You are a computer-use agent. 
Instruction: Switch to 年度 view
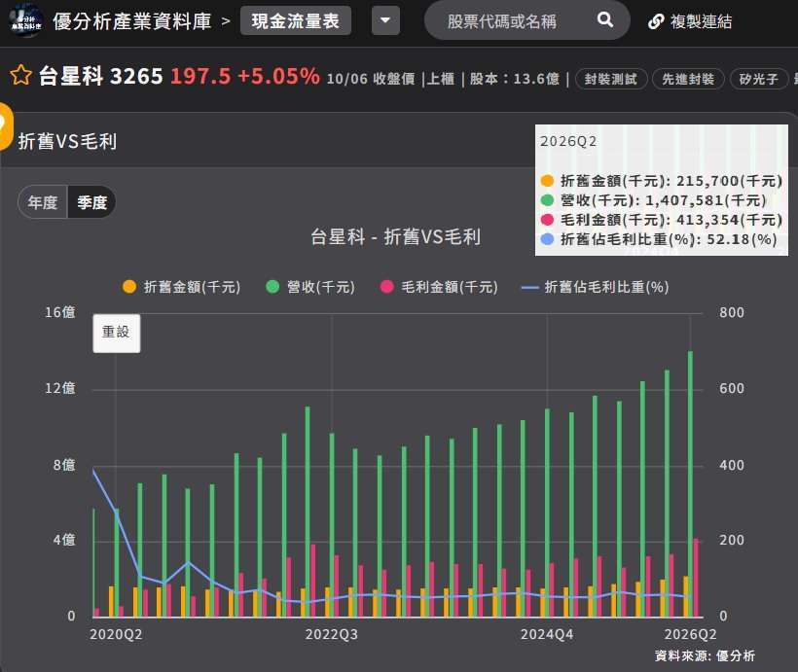(43, 202)
